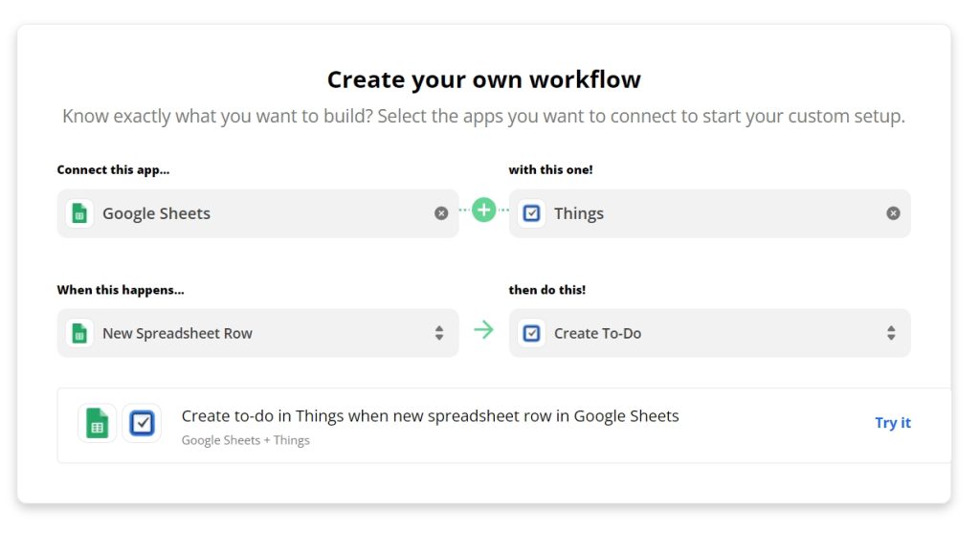Expand action options using its up-down arrows
The height and width of the screenshot is (533, 980).
point(891,333)
